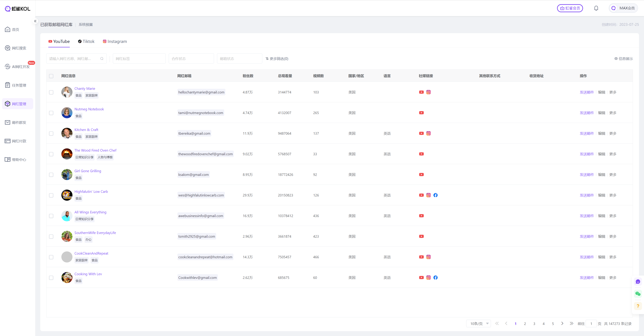Go to page 3 in pagination
Viewport: 644px width, 336px height.
pos(534,323)
